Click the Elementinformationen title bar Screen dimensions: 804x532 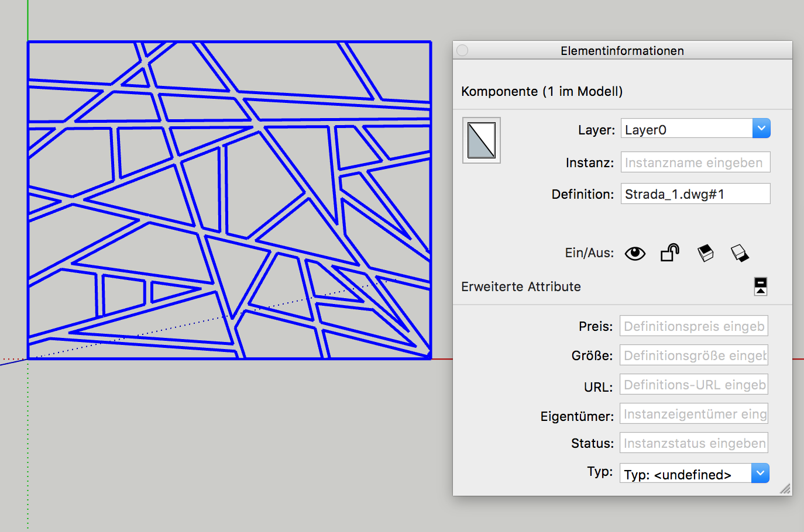[622, 51]
